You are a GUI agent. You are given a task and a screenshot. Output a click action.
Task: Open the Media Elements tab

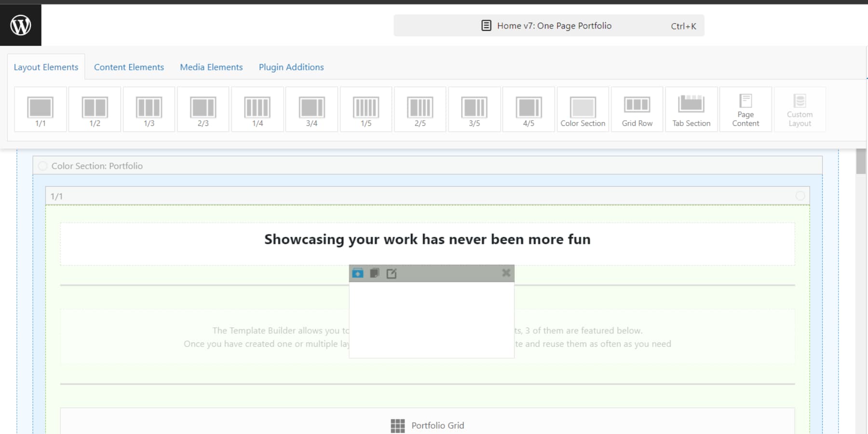click(211, 67)
